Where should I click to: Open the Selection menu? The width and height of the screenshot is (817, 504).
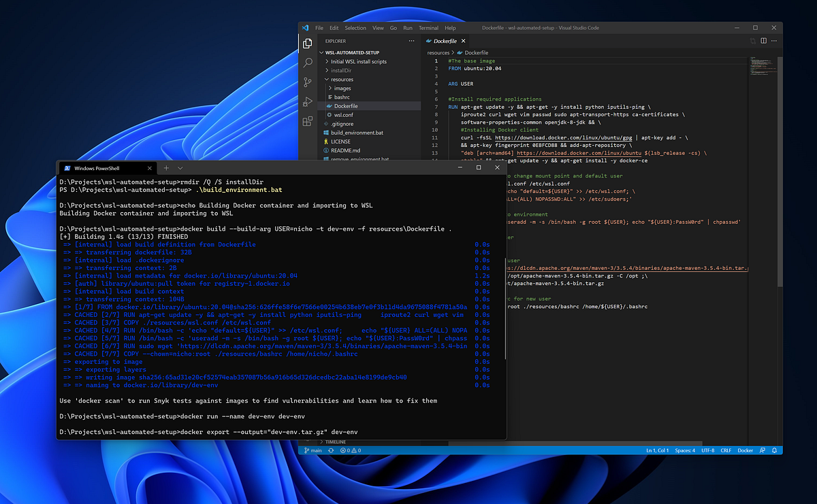(x=355, y=28)
